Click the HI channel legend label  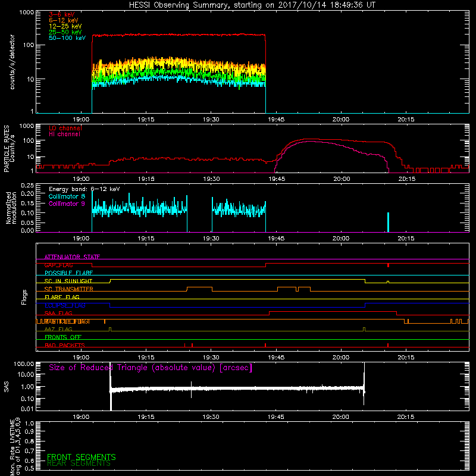64,134
